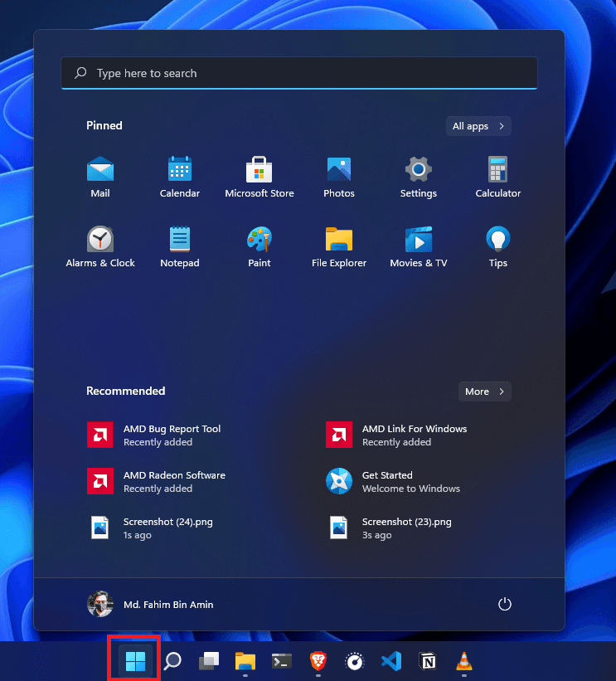Open File Explorer on the taskbar
616x681 pixels.
click(x=245, y=661)
